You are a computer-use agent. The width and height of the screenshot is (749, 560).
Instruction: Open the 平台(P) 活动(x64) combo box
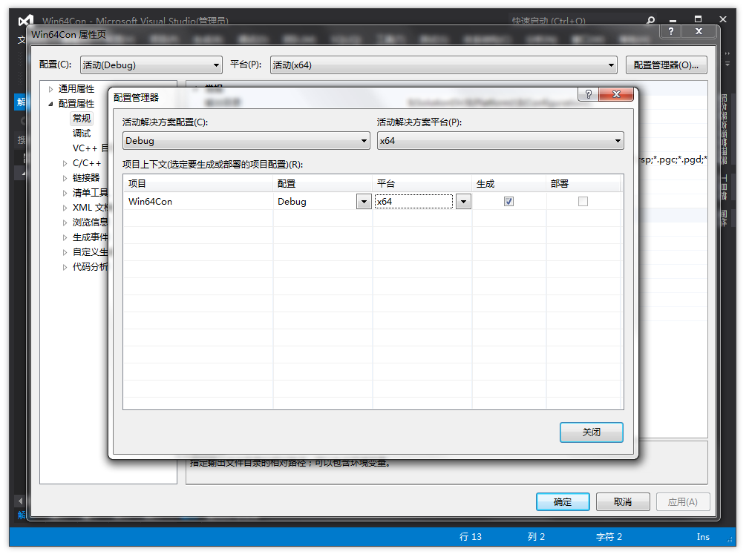pyautogui.click(x=444, y=65)
